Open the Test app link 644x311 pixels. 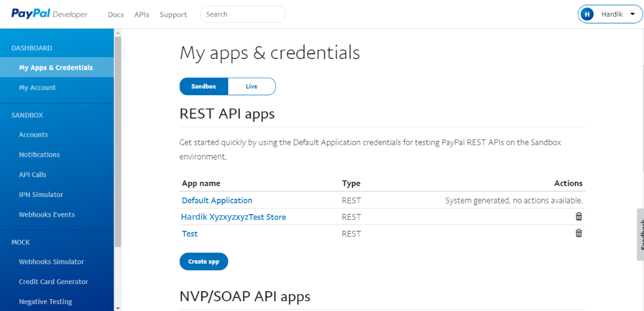coord(190,234)
